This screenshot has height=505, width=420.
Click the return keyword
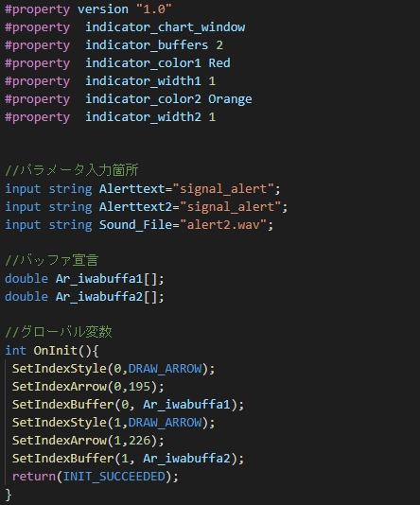34,477
